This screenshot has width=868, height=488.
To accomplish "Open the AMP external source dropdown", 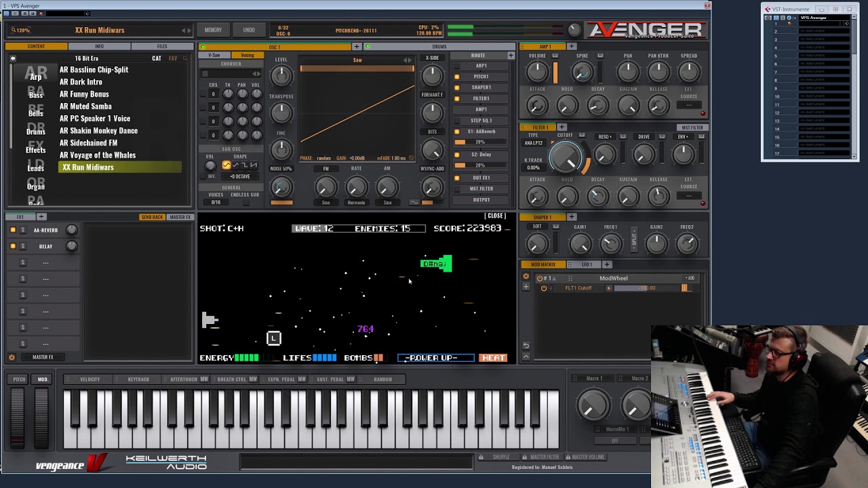I will (x=689, y=105).
